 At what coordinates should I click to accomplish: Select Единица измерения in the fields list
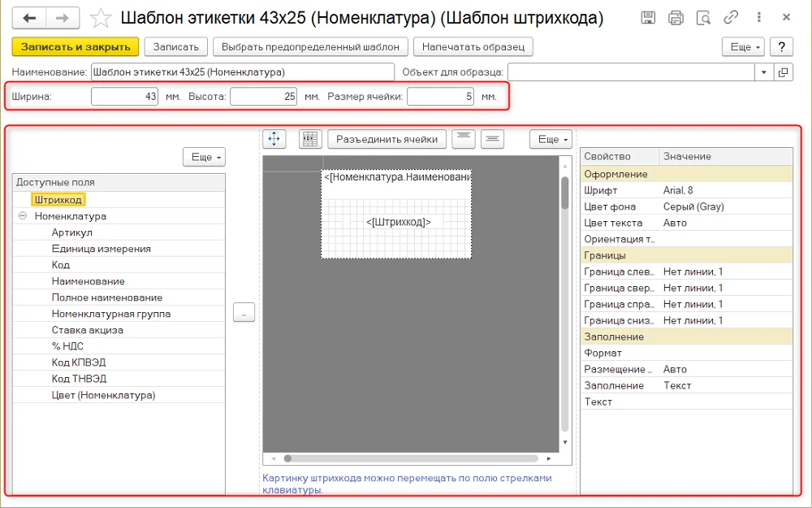click(101, 248)
